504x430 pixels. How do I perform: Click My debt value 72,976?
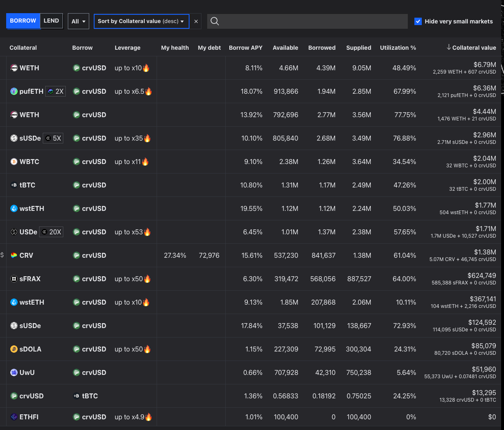209,255
